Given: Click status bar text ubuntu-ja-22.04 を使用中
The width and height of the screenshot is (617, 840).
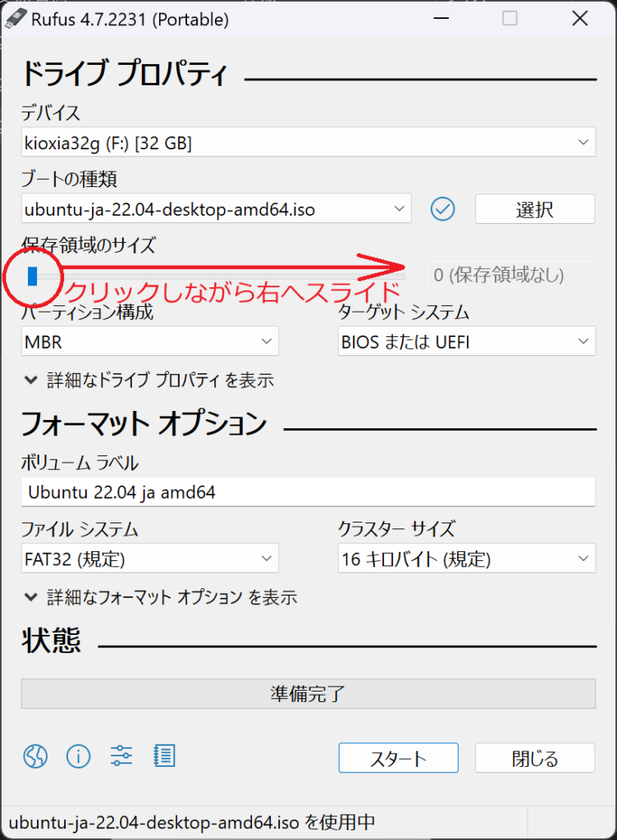Looking at the screenshot, I should [192, 822].
